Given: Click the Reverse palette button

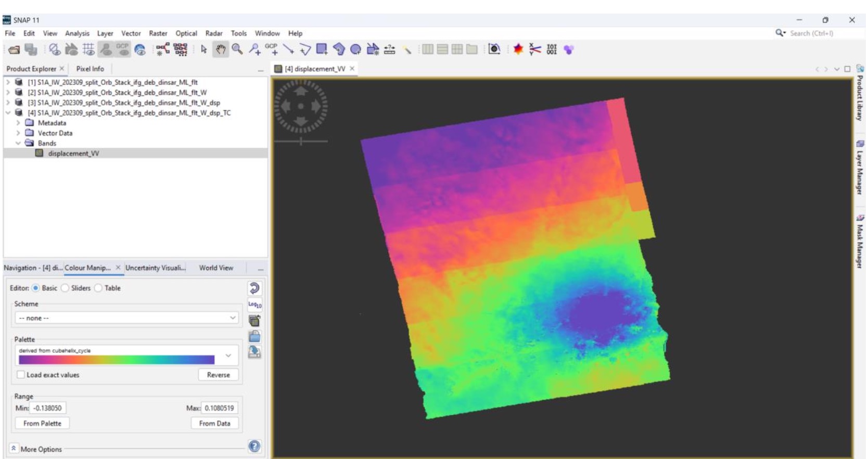Looking at the screenshot, I should [219, 375].
